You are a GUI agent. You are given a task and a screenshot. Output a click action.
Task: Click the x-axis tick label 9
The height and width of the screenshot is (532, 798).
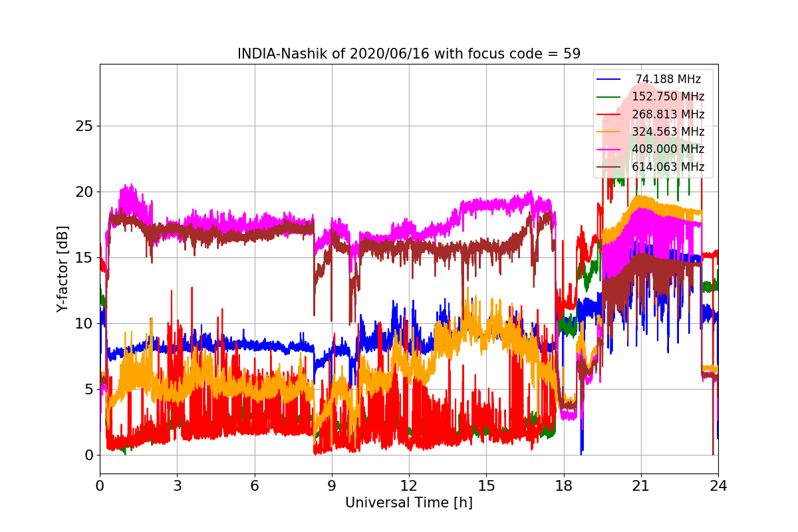click(x=332, y=486)
